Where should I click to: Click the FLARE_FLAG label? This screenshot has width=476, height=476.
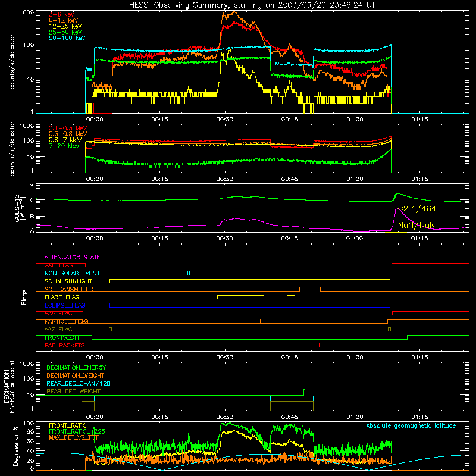[x=62, y=297]
